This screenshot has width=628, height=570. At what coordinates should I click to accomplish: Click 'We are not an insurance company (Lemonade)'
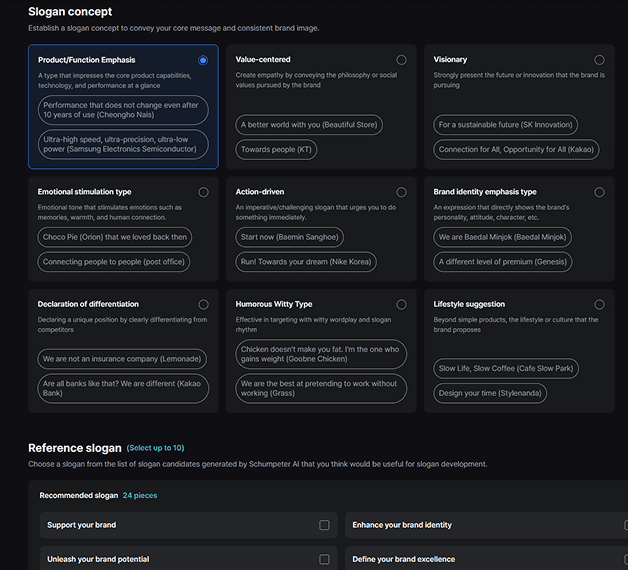point(122,359)
